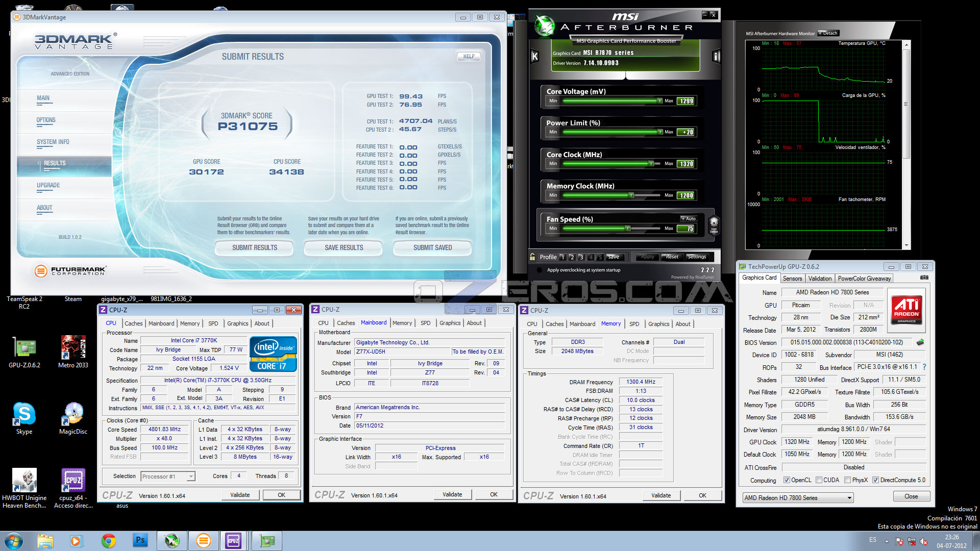The image size is (980, 551).
Task: Toggle PhysX checkbox in GPU-Z
Action: click(x=847, y=480)
